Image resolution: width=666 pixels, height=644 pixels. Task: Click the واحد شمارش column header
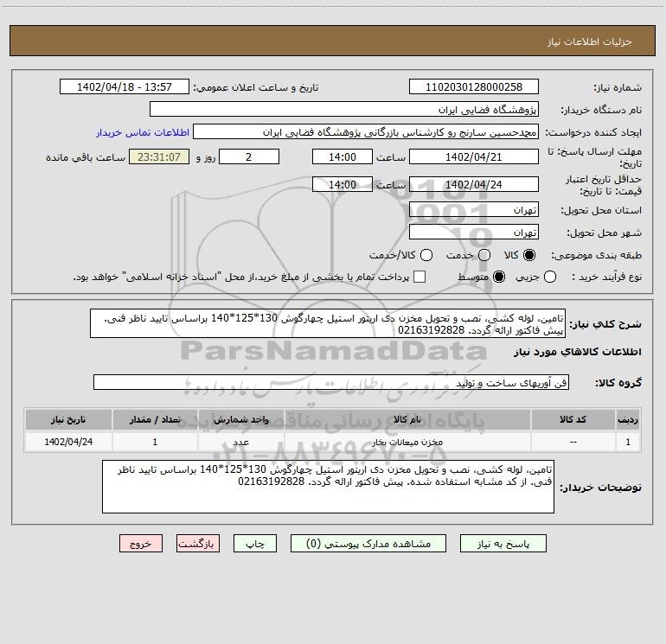click(240, 419)
